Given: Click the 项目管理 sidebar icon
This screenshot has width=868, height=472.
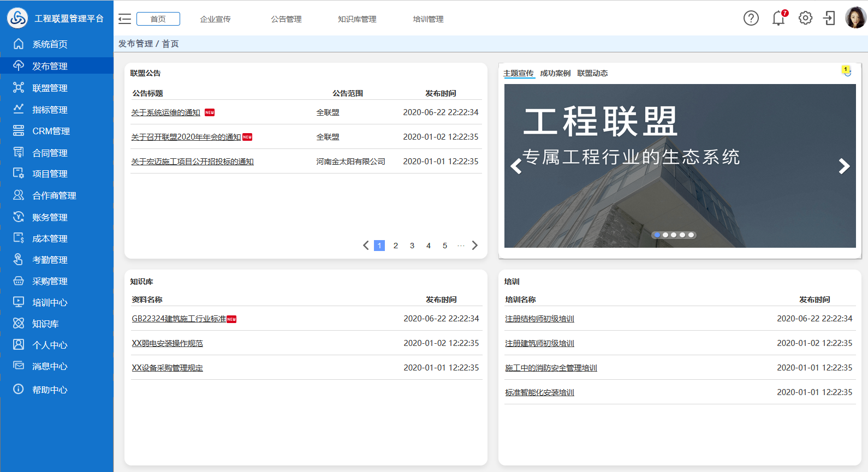Looking at the screenshot, I should (19, 174).
